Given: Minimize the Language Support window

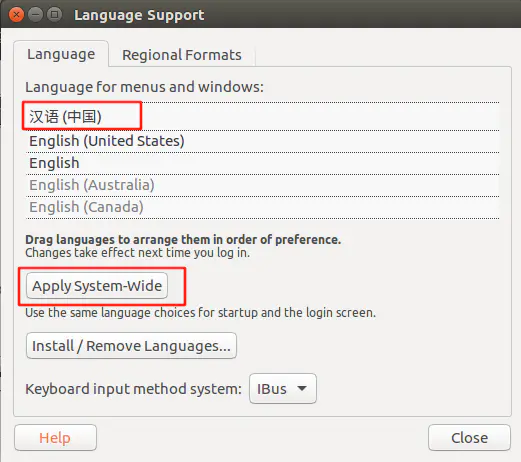Looking at the screenshot, I should (x=35, y=15).
